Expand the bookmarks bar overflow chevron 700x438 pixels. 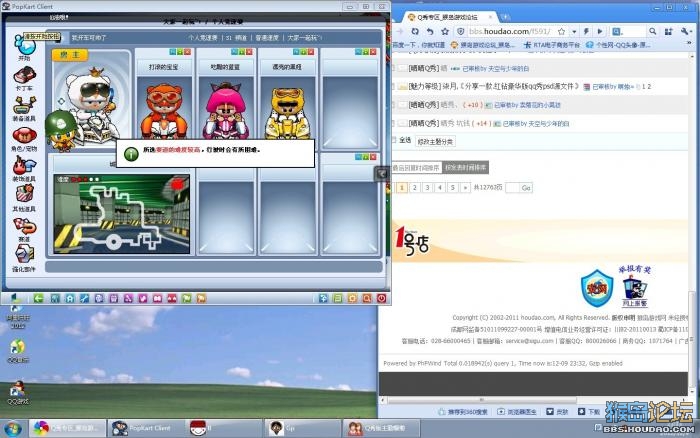click(x=689, y=44)
